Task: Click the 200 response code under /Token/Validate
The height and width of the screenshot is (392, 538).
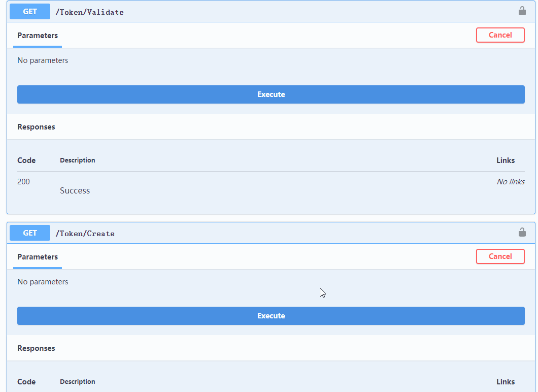Action: (x=23, y=182)
